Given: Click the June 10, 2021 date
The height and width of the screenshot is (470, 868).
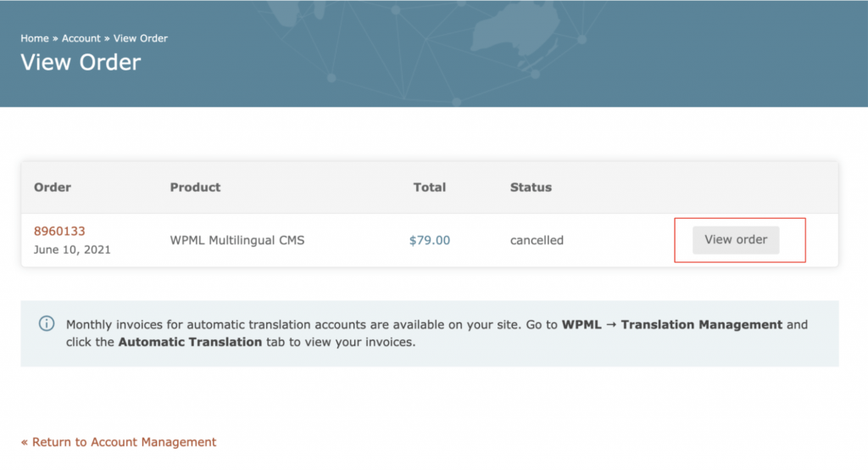Looking at the screenshot, I should (x=72, y=249).
